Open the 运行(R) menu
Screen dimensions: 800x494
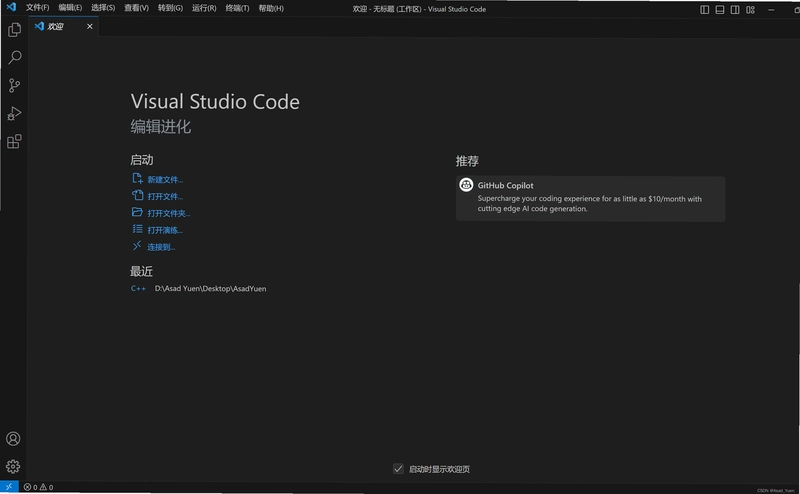(204, 8)
